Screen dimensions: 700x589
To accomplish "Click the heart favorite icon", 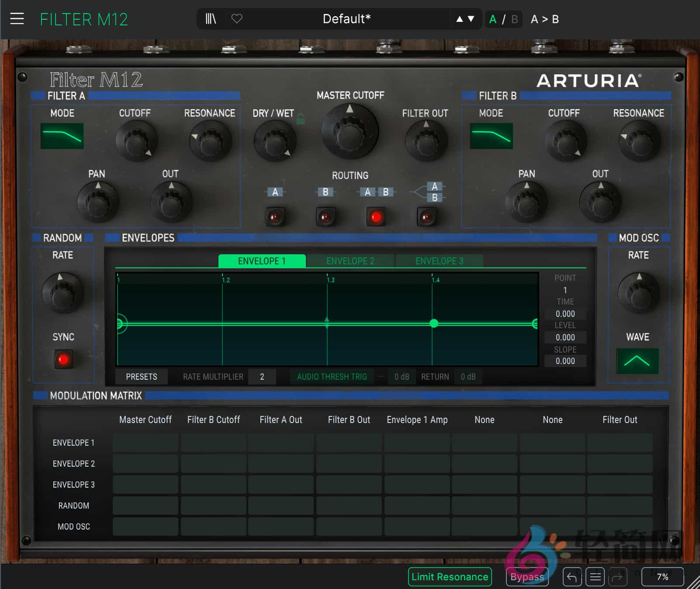I will (x=237, y=19).
